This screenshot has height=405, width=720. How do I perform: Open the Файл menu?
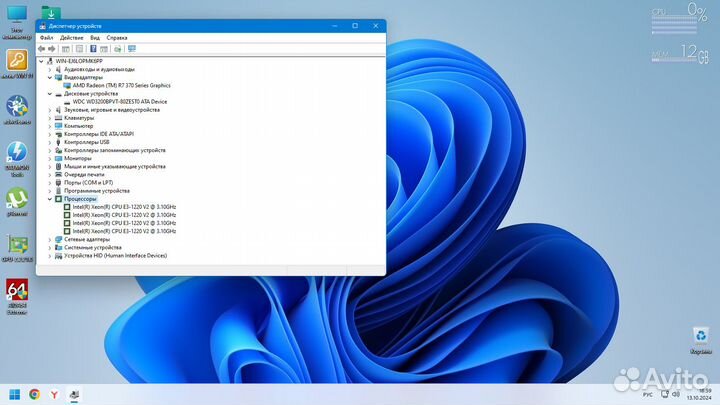point(46,38)
